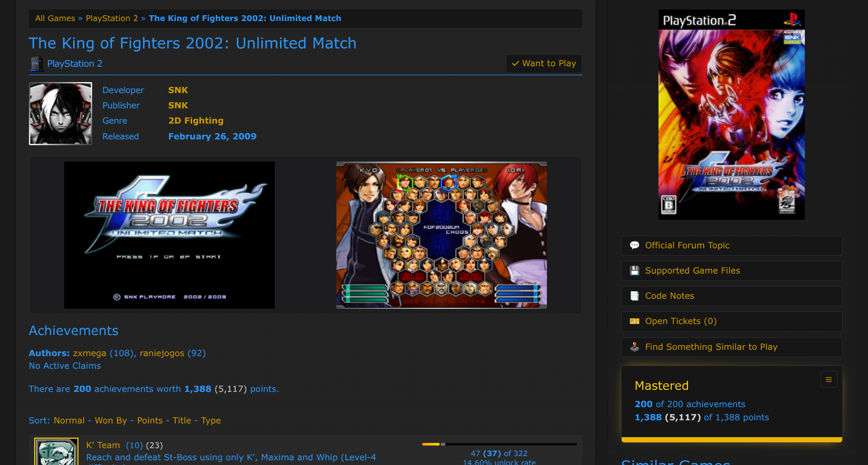The width and height of the screenshot is (868, 465).
Task: Select the 2D Fighting genre link
Action: [196, 121]
